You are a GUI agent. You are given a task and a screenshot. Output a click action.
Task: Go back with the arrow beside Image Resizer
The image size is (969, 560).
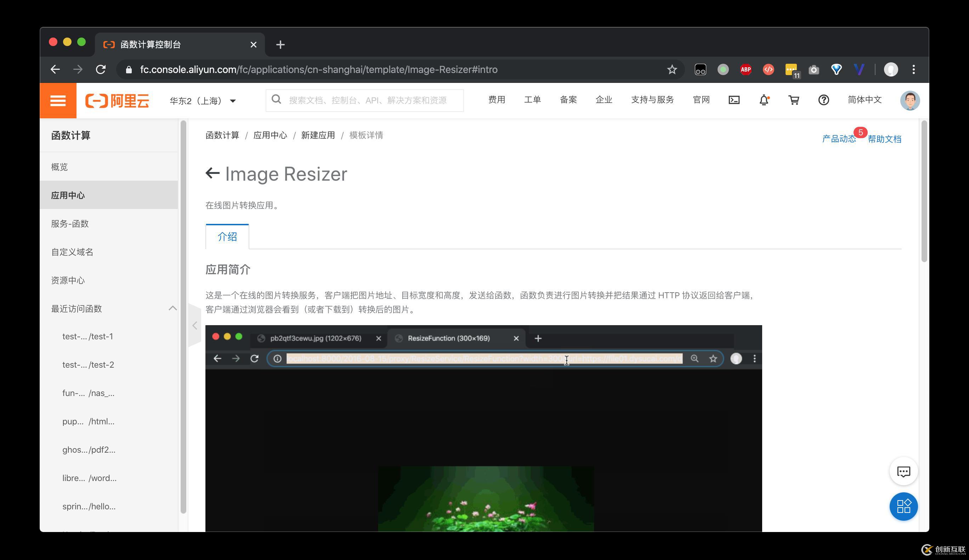(212, 173)
